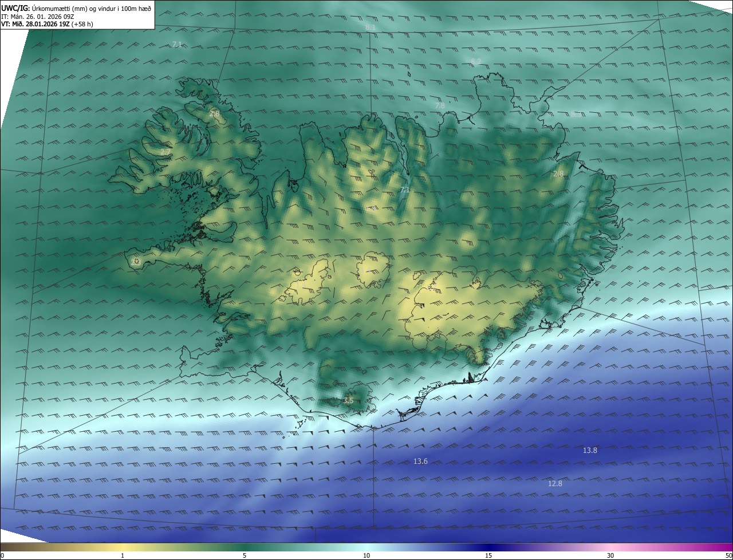The height and width of the screenshot is (560, 733).
Task: Click the 12.8 value label over the southeast sea
Action: [x=555, y=484]
